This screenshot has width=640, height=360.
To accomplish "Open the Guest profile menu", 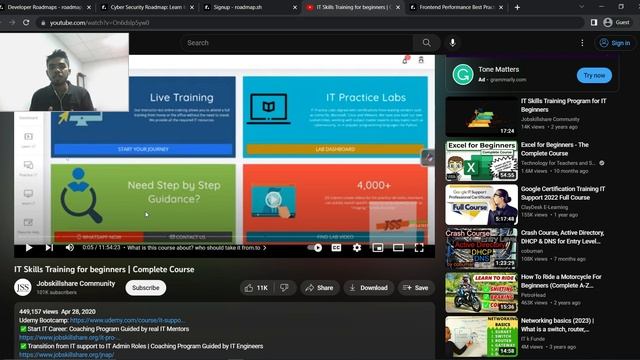I will pos(616,22).
